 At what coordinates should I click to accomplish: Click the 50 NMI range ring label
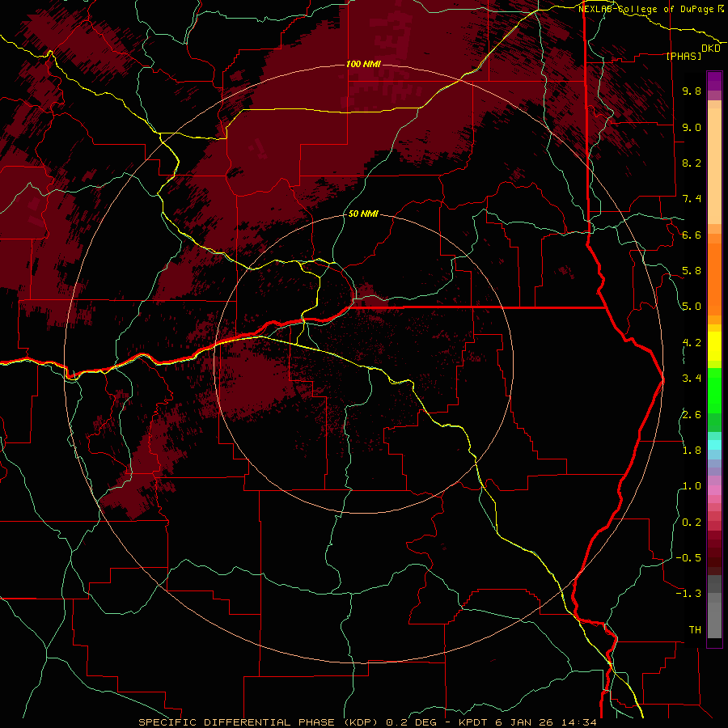tap(363, 214)
